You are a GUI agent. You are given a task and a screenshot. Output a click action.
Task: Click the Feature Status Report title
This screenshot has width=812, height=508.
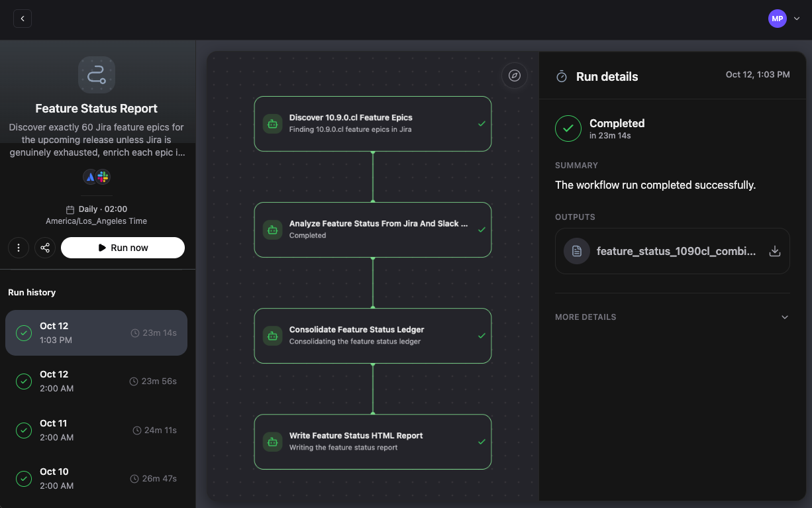tap(97, 109)
